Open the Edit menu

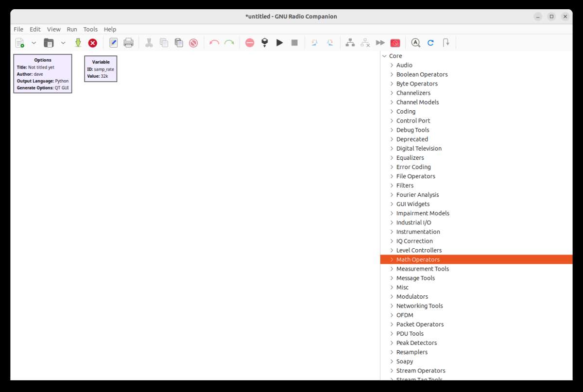[35, 29]
